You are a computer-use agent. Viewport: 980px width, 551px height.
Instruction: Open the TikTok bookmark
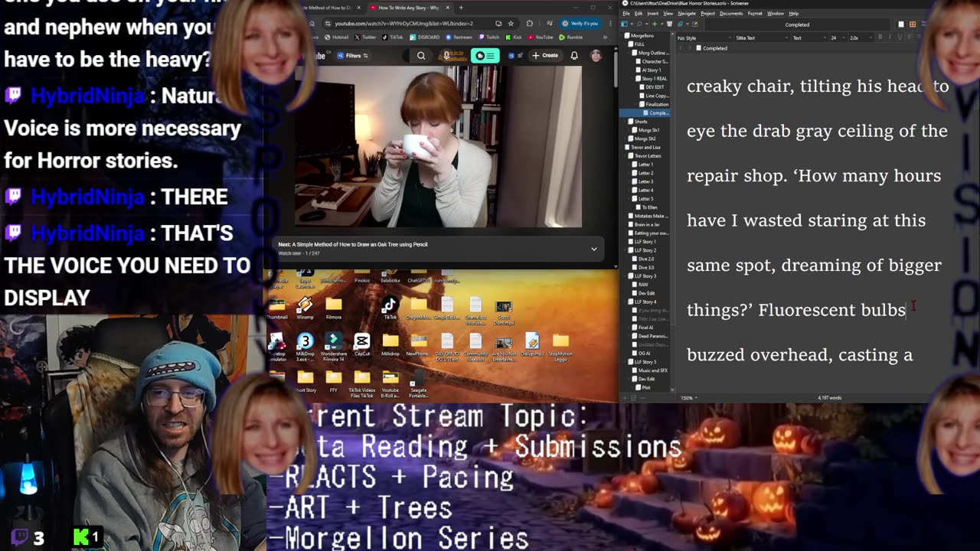[392, 37]
